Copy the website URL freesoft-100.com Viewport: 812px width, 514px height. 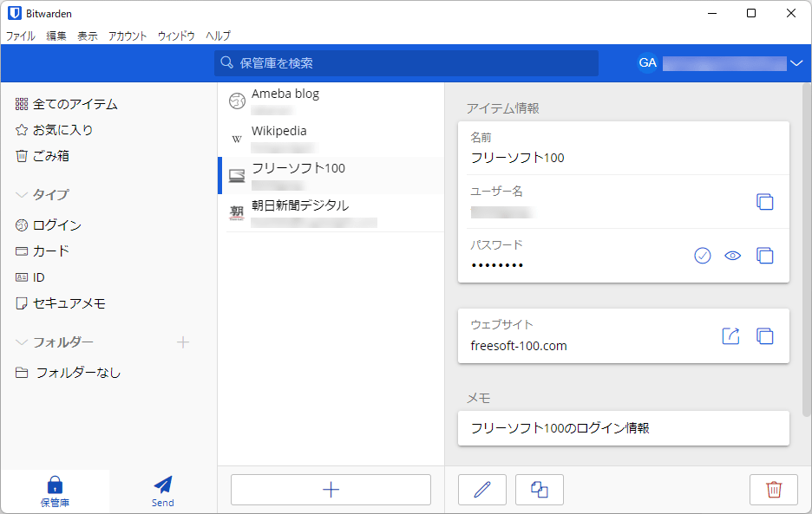coord(765,336)
